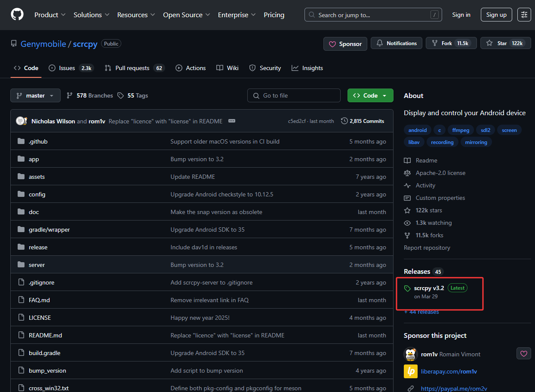Open the GitHub homepage logo
The width and height of the screenshot is (535, 392).
click(x=17, y=15)
